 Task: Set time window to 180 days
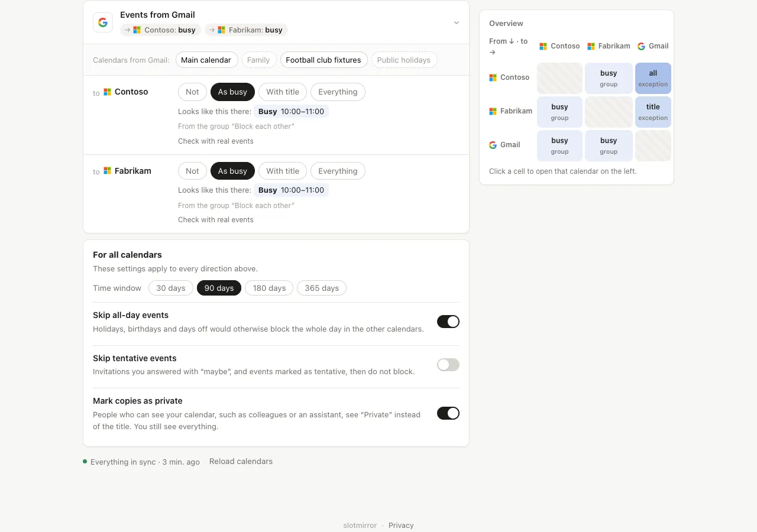point(269,288)
